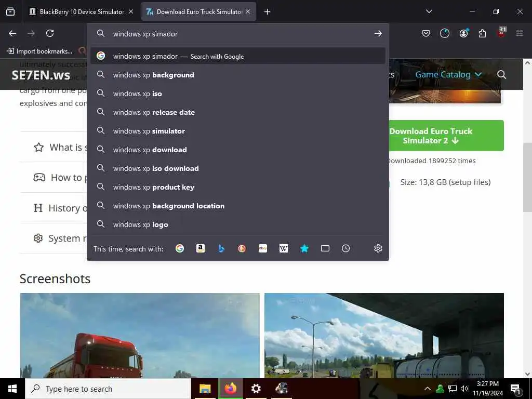Switch to BlackBerry 10 Device Simulator tab
Screen dimensions: 532x399
82,12
